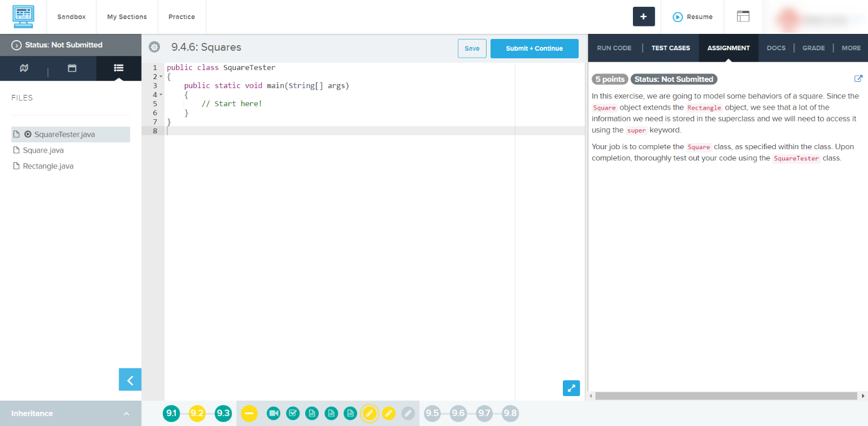This screenshot has height=426, width=868.
Task: Place cursor on empty line 8
Action: [x=375, y=131]
